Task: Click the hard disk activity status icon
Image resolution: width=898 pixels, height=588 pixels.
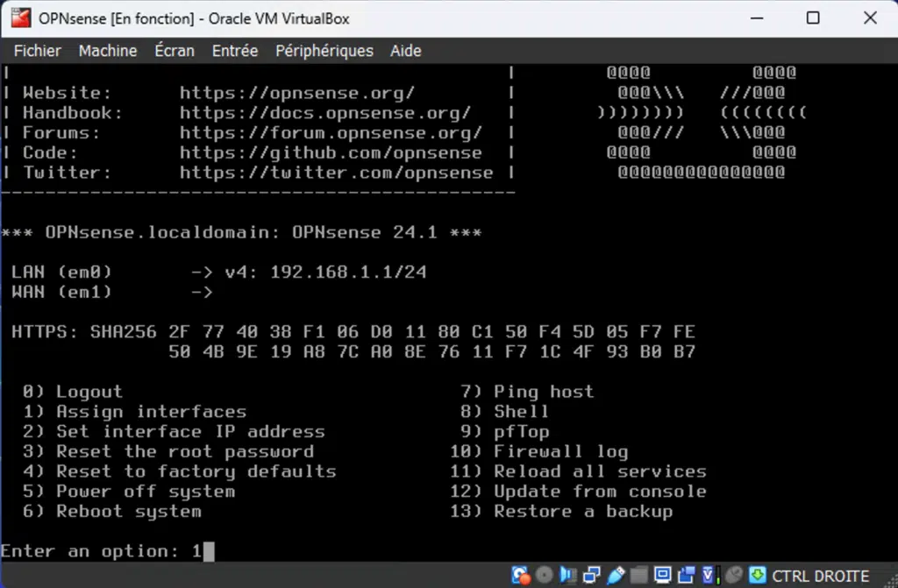Action: (520, 575)
